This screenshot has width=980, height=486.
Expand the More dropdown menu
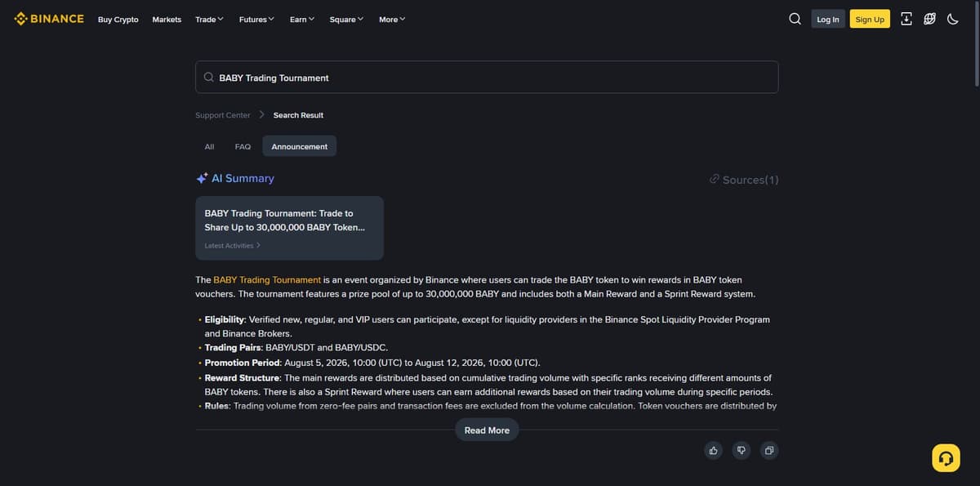click(x=392, y=19)
